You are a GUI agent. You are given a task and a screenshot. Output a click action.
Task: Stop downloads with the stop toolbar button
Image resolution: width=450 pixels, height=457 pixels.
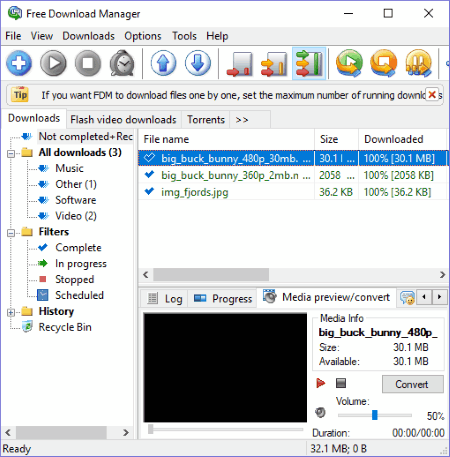tap(88, 63)
